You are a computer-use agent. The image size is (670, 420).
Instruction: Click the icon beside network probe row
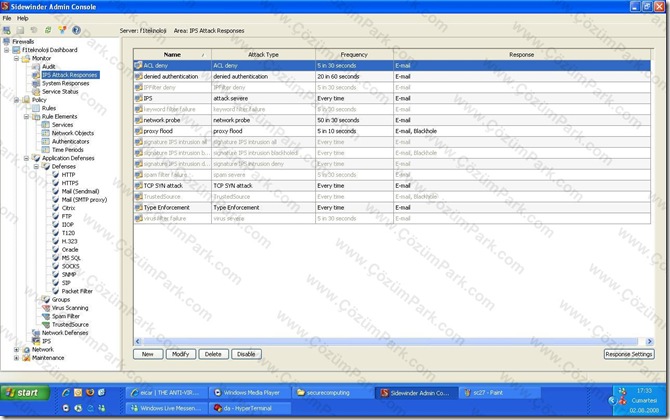click(138, 120)
